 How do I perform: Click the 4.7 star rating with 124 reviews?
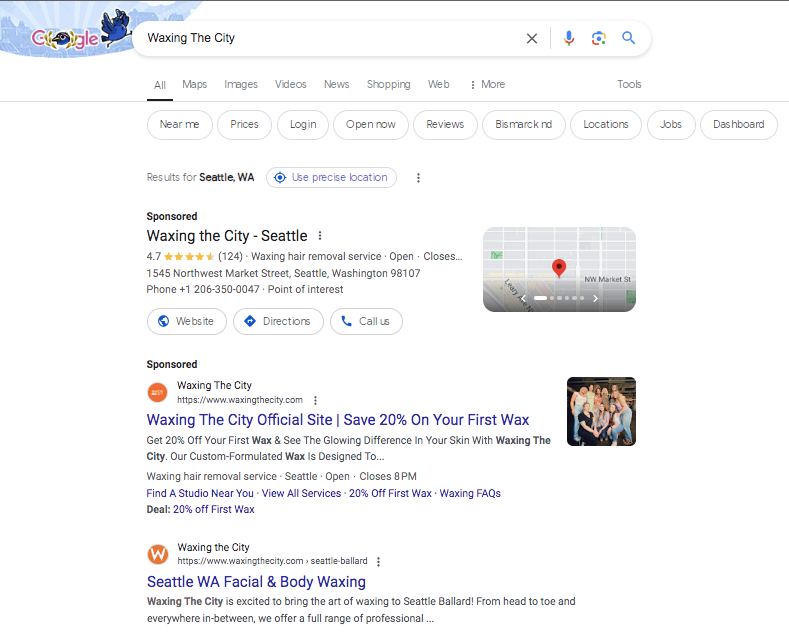click(x=195, y=257)
